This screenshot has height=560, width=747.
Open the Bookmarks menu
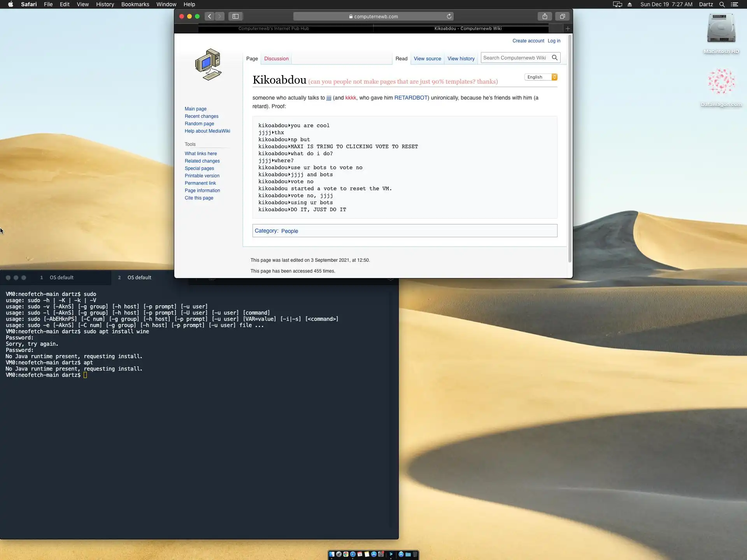[135, 4]
